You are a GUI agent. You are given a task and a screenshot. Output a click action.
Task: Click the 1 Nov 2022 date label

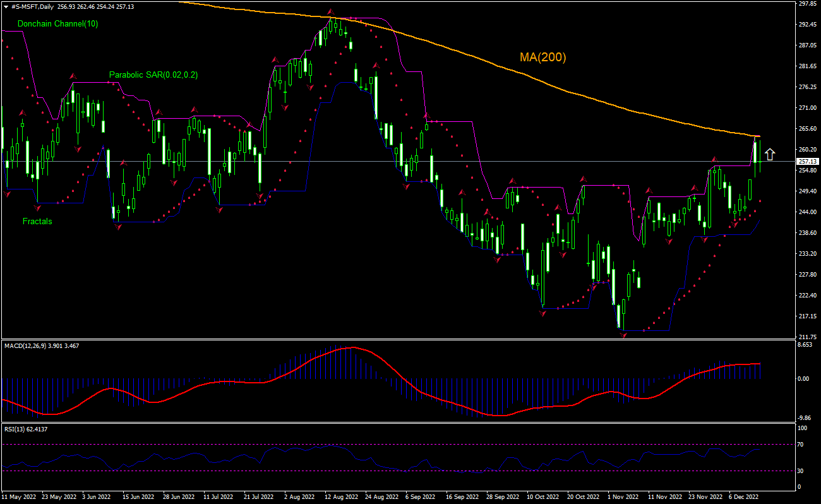coord(623,498)
